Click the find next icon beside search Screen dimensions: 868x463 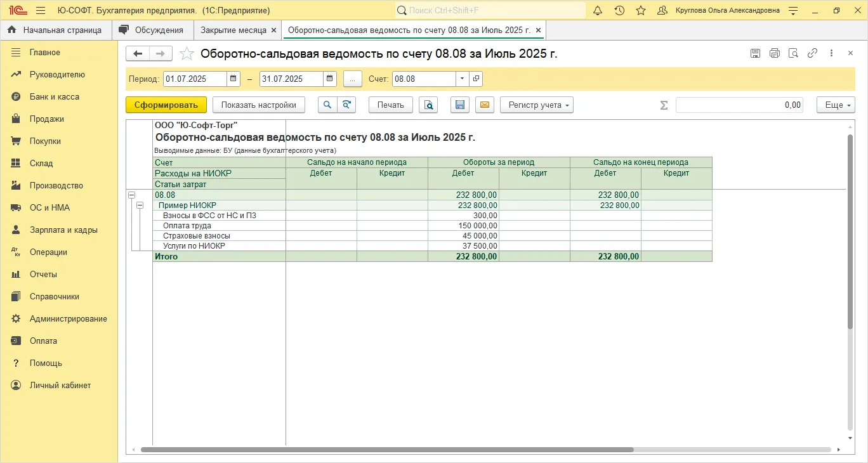click(346, 105)
